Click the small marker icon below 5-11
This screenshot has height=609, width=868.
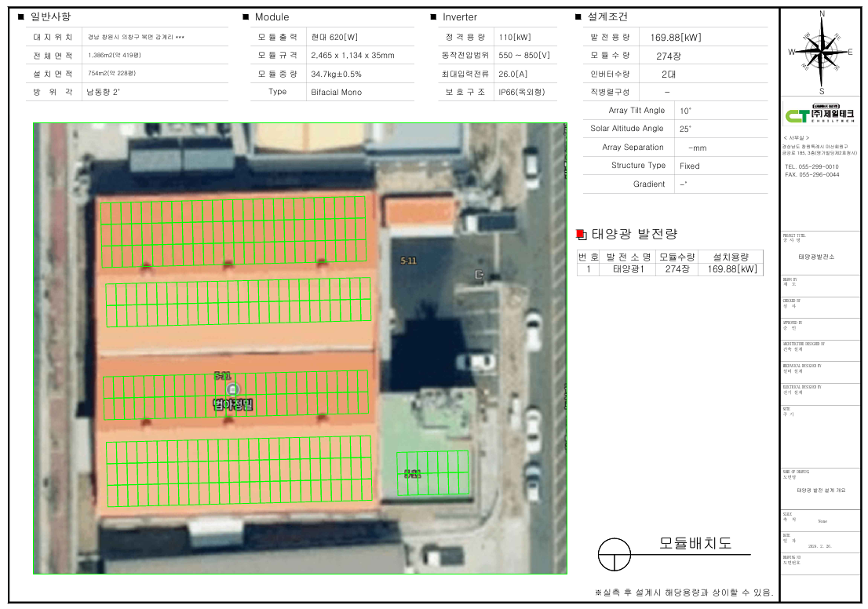click(479, 274)
